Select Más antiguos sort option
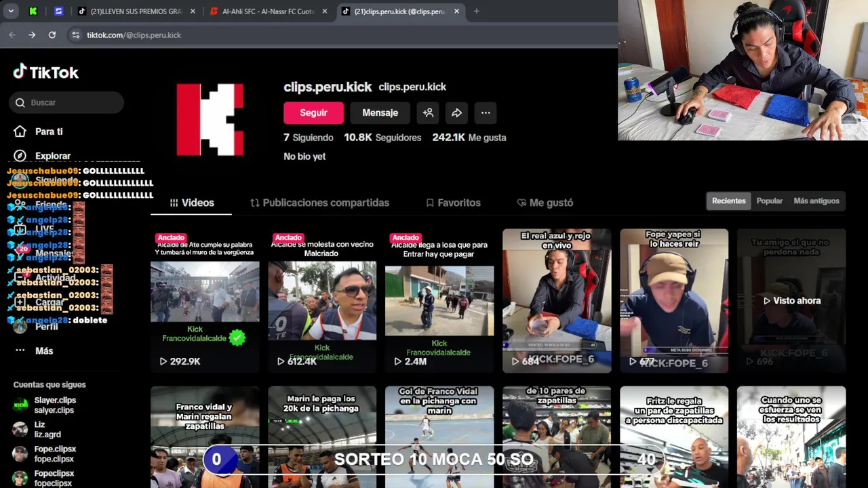 pyautogui.click(x=816, y=201)
